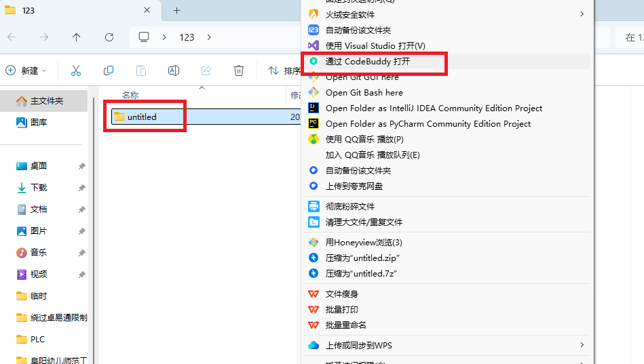Go back with the left arrow
Image resolution: width=644 pixels, height=364 pixels.
point(12,37)
